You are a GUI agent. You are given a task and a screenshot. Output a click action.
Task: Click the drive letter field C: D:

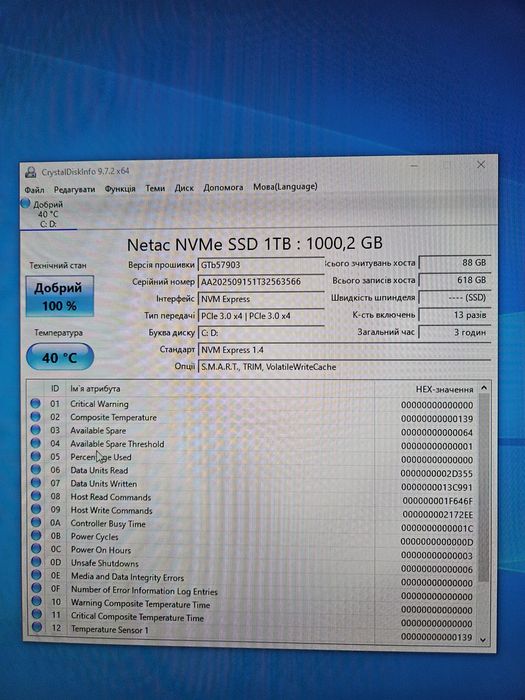(x=261, y=333)
